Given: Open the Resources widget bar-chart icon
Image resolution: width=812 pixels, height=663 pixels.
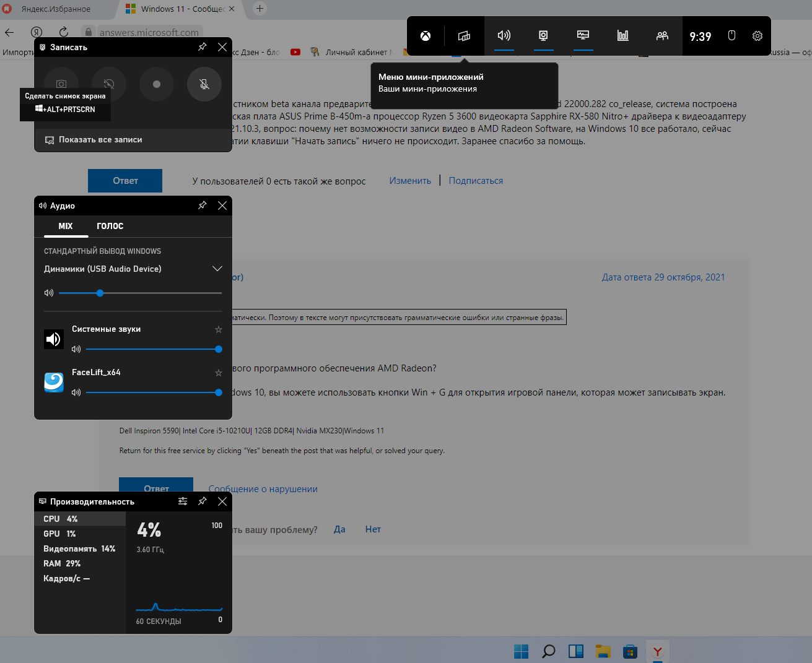Looking at the screenshot, I should point(622,36).
